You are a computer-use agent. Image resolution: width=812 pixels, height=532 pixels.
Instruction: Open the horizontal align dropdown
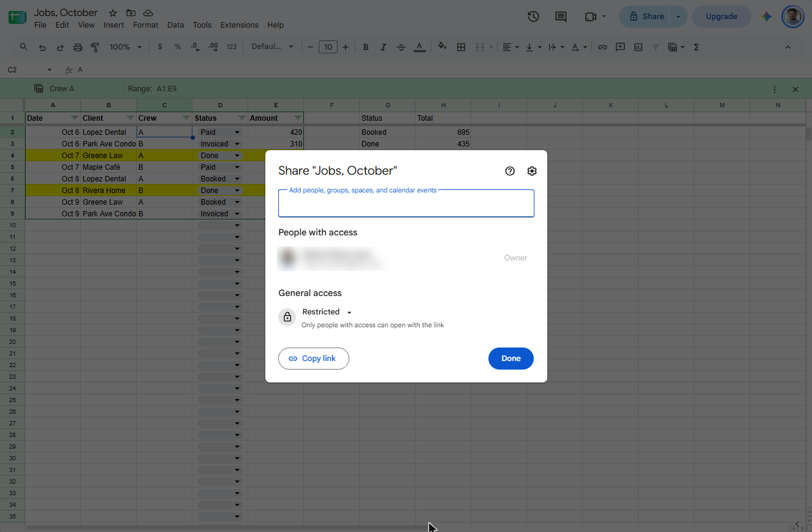coord(510,47)
